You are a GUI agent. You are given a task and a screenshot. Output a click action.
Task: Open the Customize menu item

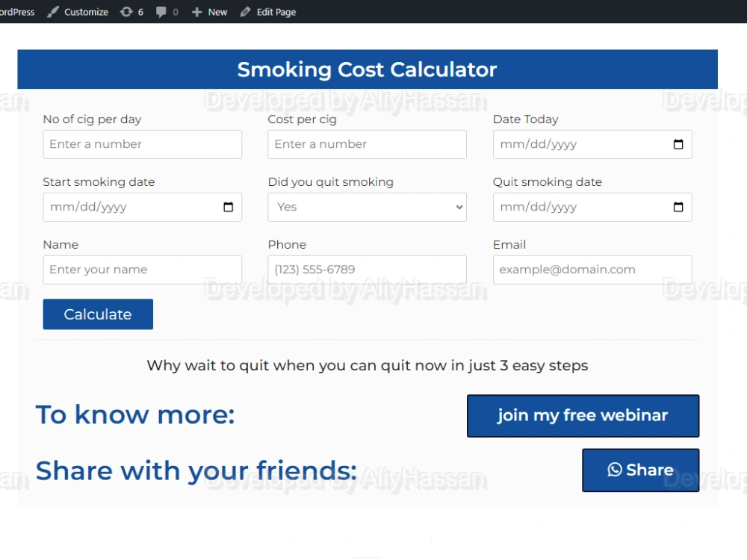[78, 12]
